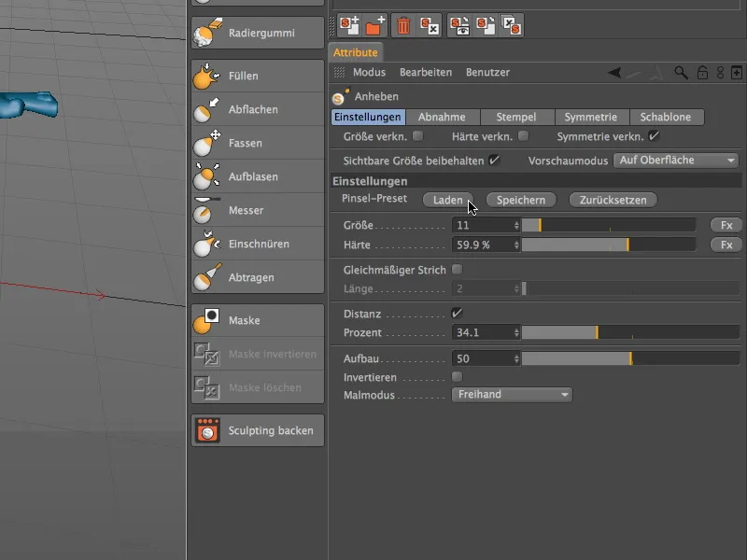This screenshot has width=747, height=560.
Task: Open the Modus menu
Action: click(369, 73)
